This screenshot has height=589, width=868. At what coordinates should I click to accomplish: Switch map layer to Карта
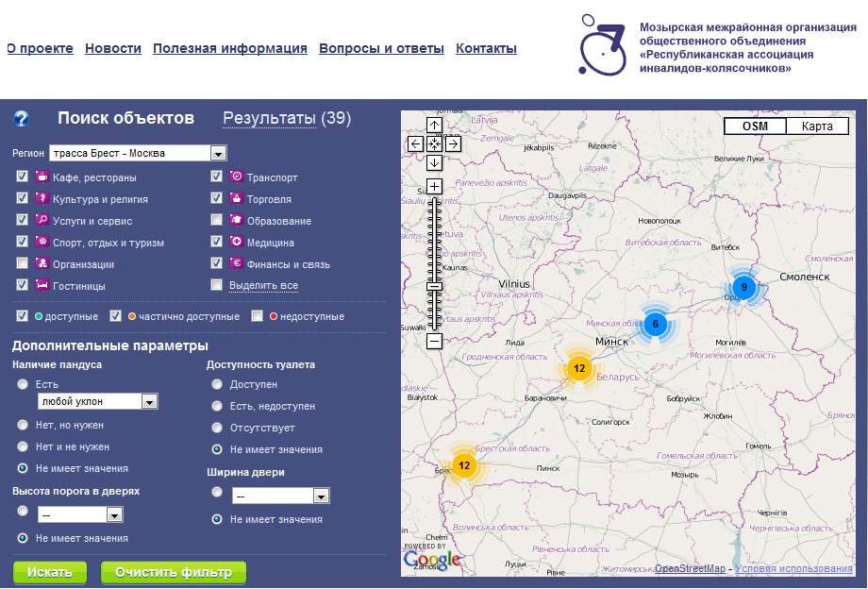point(817,126)
